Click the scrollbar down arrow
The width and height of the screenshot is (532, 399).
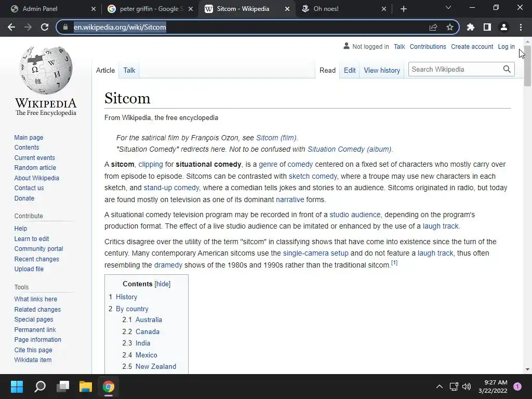(527, 369)
